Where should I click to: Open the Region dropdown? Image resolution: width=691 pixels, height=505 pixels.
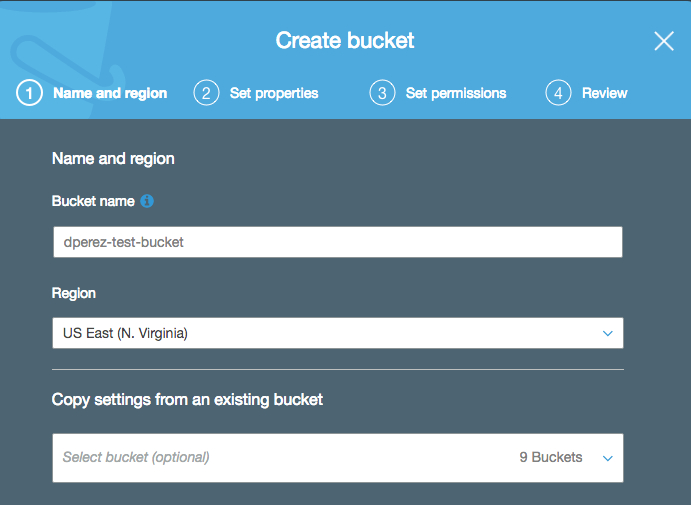[338, 333]
